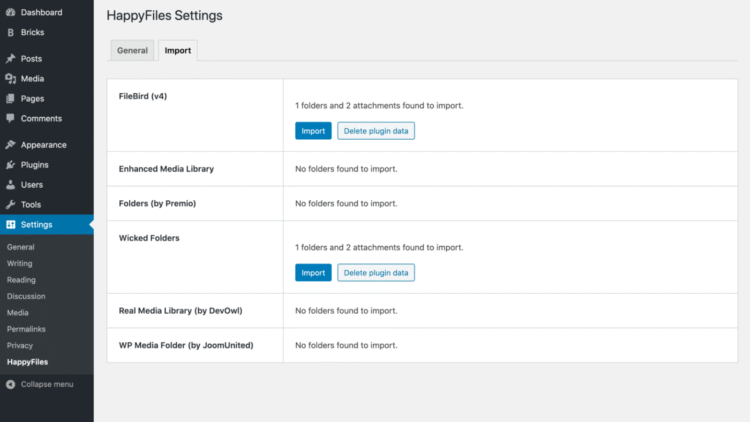
Task: Click WP Media Folder's 'No folders found' text
Action: click(x=346, y=345)
